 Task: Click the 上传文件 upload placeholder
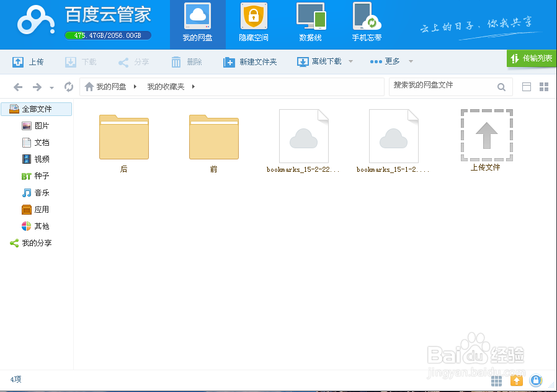point(486,141)
